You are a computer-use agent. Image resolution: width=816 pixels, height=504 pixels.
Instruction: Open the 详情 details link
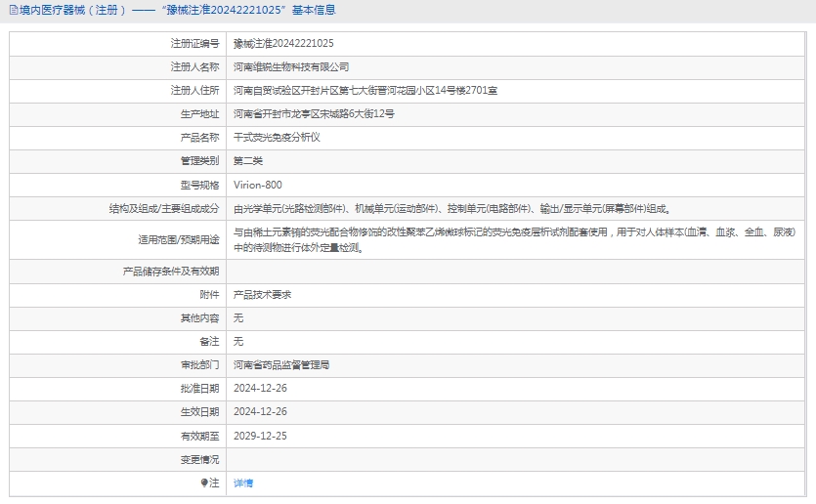[x=243, y=483]
